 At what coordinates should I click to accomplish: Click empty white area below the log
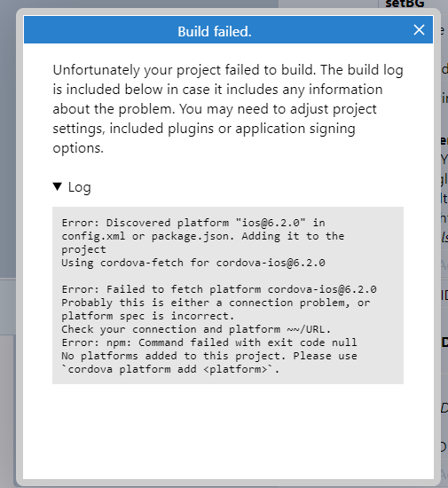click(x=228, y=431)
